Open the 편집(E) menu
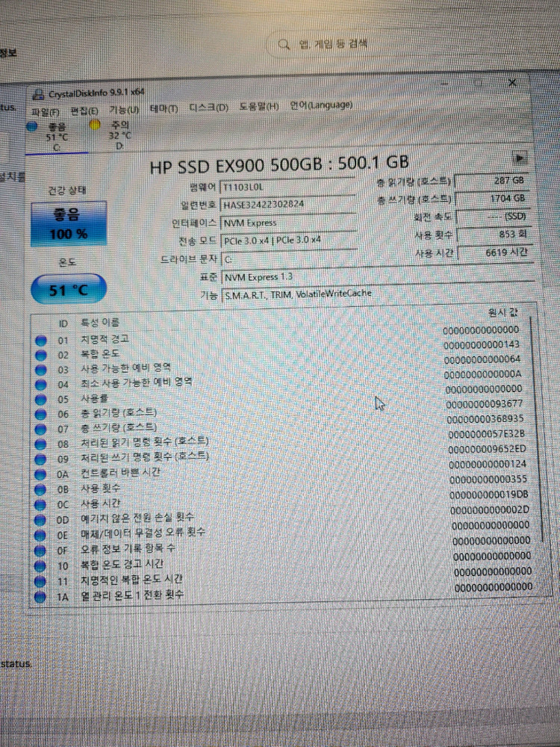Image resolution: width=560 pixels, height=747 pixels. pos(84,111)
